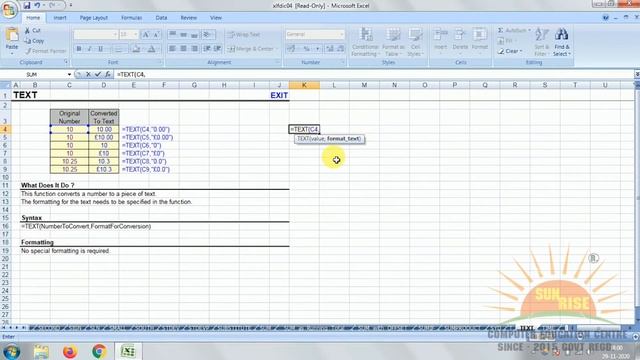Toggle Top Align
This screenshot has height=360, width=640.
point(172,35)
